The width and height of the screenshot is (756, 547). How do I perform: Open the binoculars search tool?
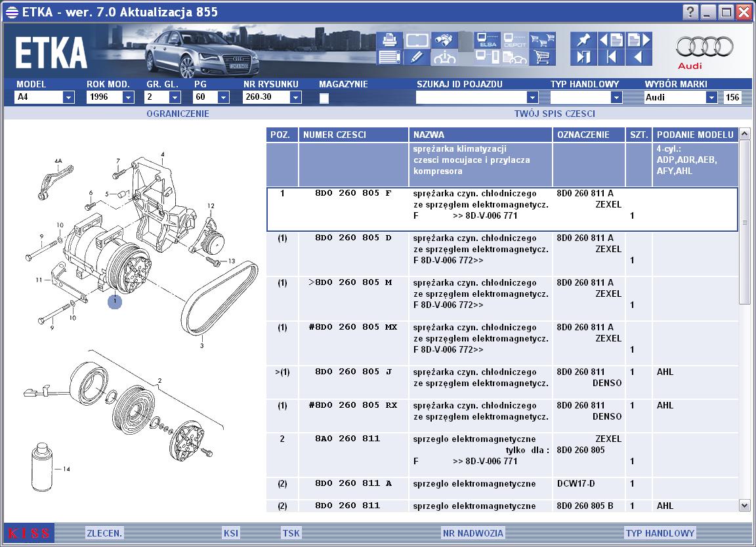coord(445,39)
